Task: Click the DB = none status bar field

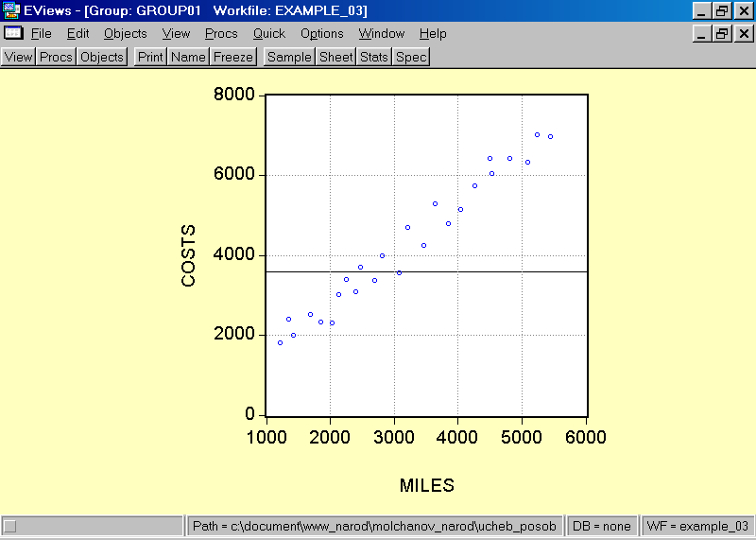Action: tap(601, 526)
